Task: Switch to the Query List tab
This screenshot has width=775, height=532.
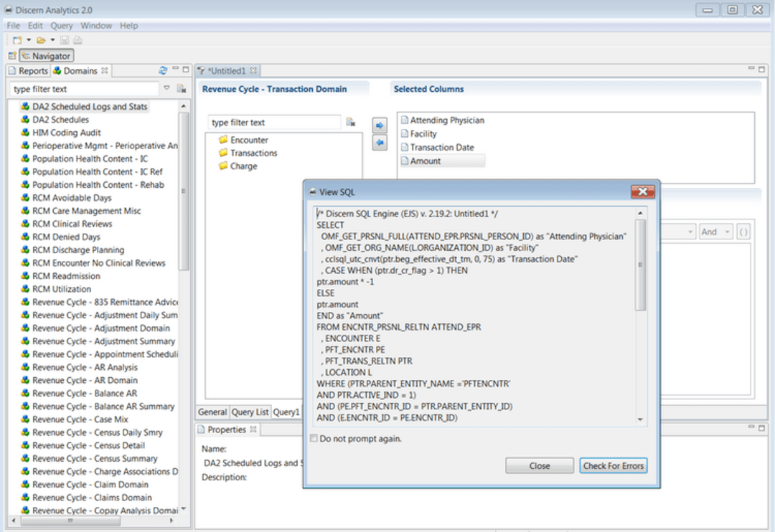Action: click(x=250, y=412)
